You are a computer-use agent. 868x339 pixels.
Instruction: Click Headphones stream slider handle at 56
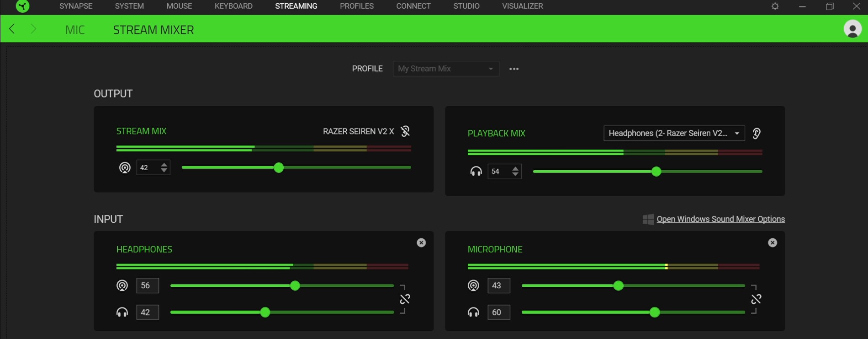[295, 285]
